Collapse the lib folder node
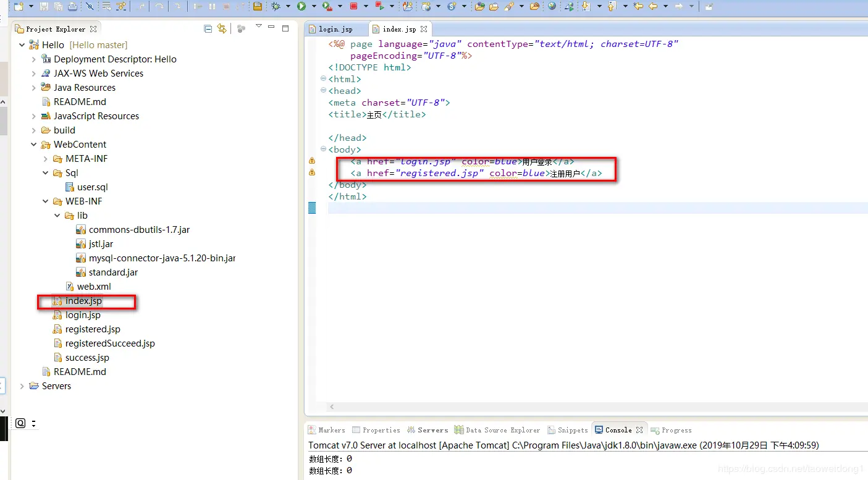The height and width of the screenshot is (480, 868). [x=57, y=216]
